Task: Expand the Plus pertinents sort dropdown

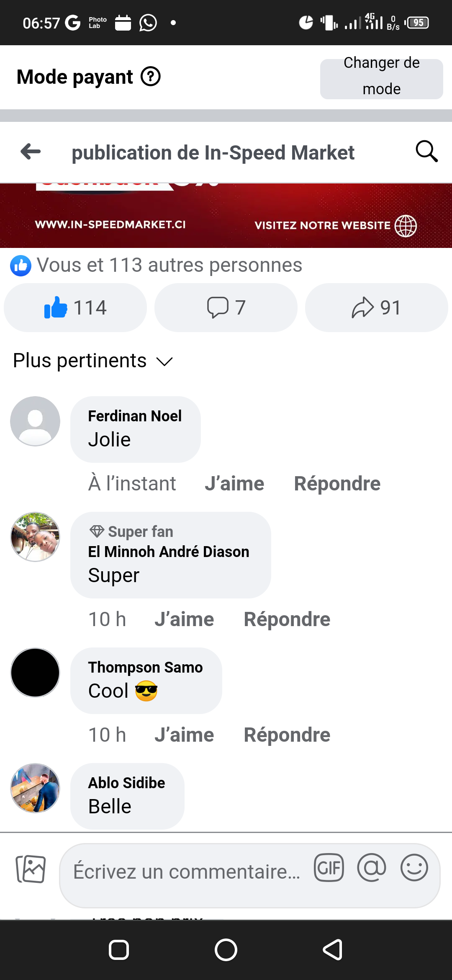Action: pos(93,361)
